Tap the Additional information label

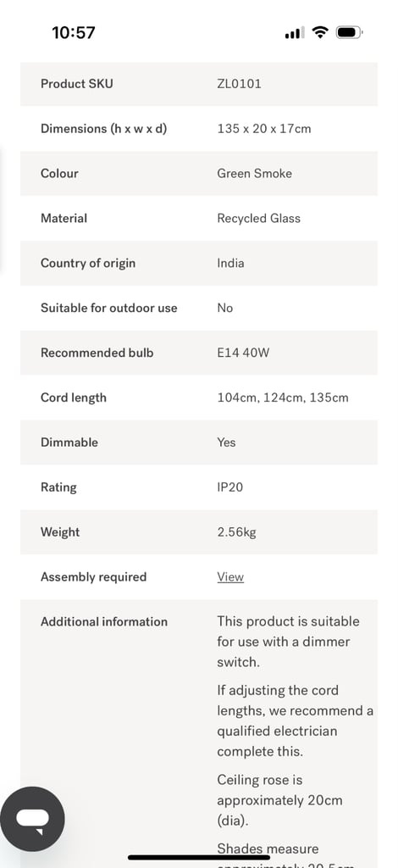tap(104, 621)
